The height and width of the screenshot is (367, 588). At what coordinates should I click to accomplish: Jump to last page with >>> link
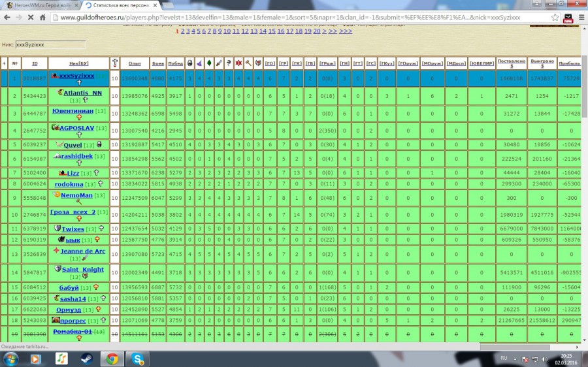(x=346, y=31)
